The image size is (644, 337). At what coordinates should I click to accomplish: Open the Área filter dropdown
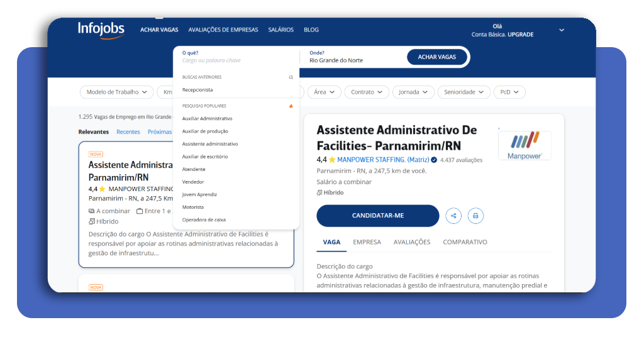(x=324, y=92)
